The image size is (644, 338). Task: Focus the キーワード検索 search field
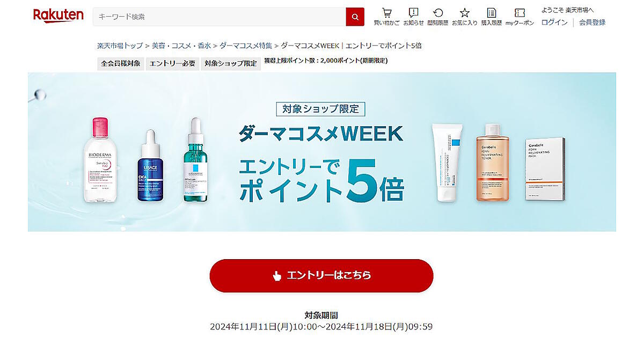tap(219, 17)
